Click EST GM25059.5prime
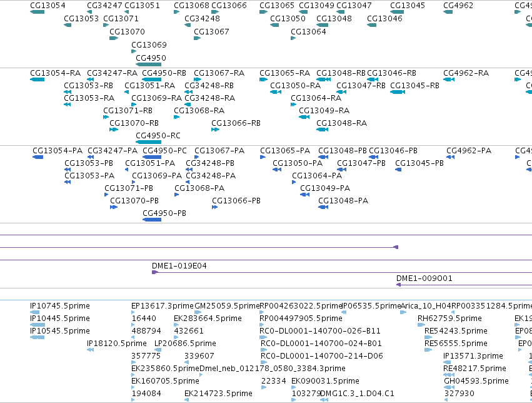The width and height of the screenshot is (532, 403). point(198,312)
